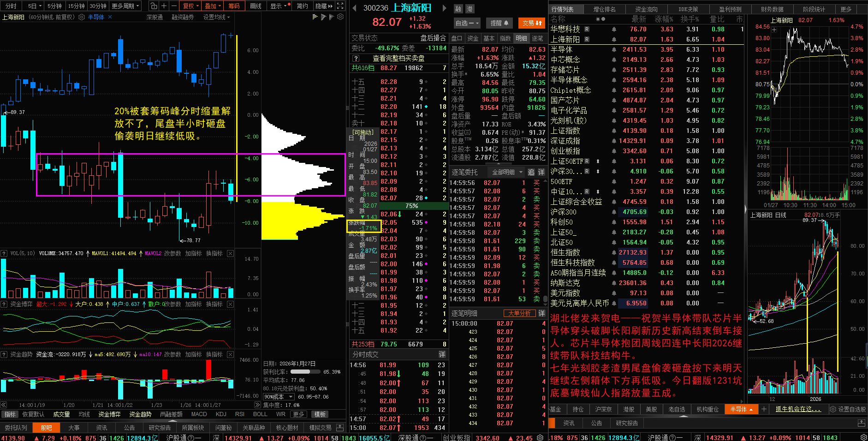Expand the 更多周期 dropdown
This screenshot has height=441, width=868.
[x=125, y=6]
